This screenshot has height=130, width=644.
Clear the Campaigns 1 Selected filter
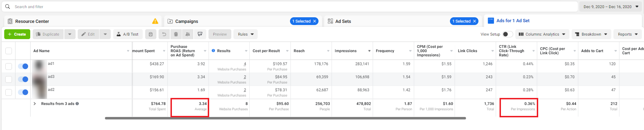click(315, 21)
